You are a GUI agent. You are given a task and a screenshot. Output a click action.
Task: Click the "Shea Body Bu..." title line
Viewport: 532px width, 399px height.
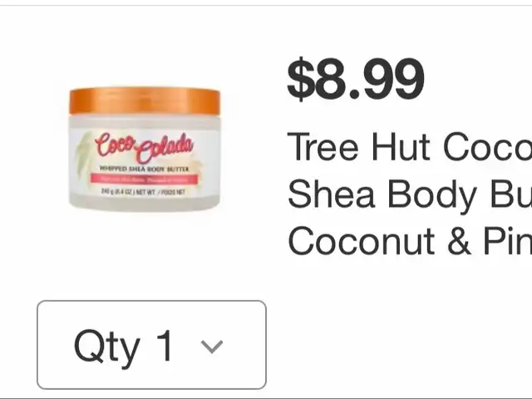(410, 194)
